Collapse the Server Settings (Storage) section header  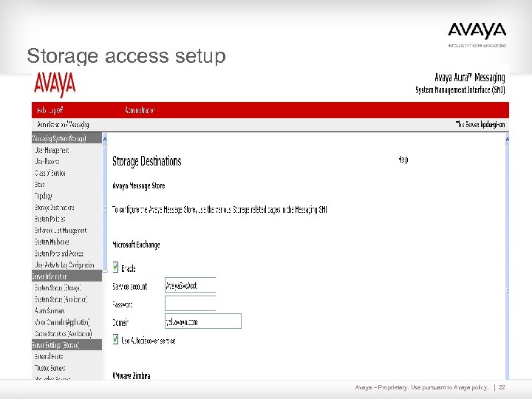tap(66, 345)
